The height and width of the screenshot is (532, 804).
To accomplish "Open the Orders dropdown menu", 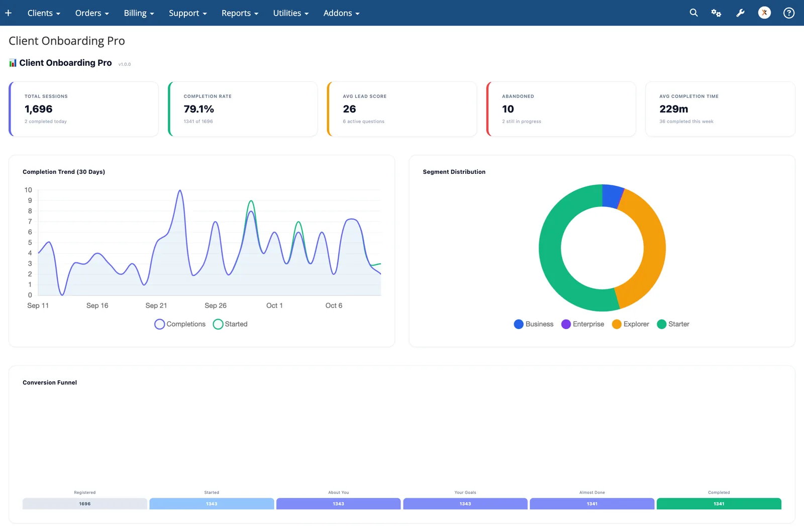I will click(92, 13).
